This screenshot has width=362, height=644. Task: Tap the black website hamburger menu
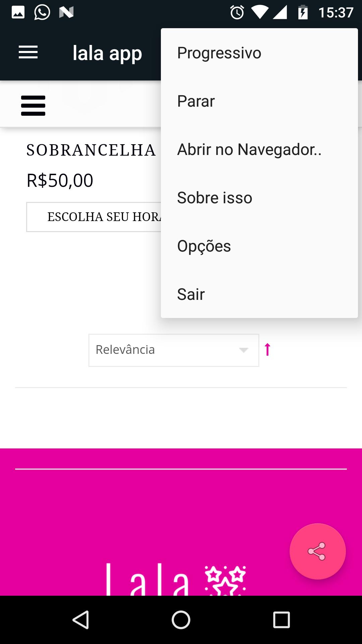33,106
